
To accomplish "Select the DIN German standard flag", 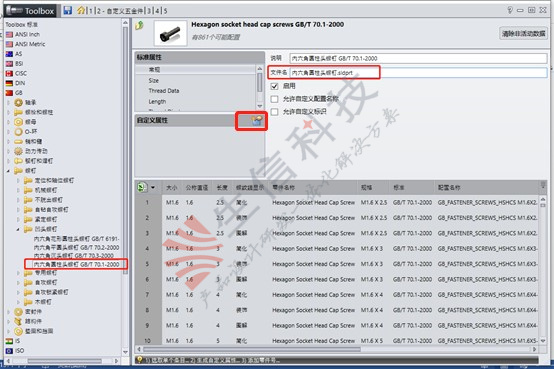I will (10, 83).
